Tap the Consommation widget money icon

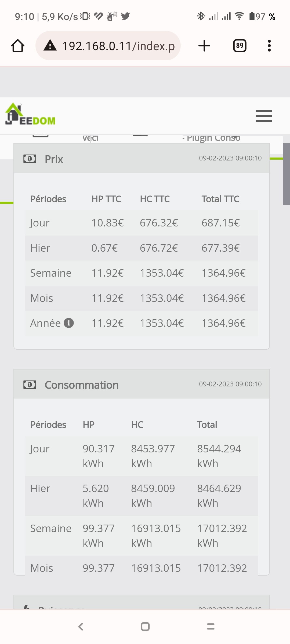pyautogui.click(x=30, y=385)
